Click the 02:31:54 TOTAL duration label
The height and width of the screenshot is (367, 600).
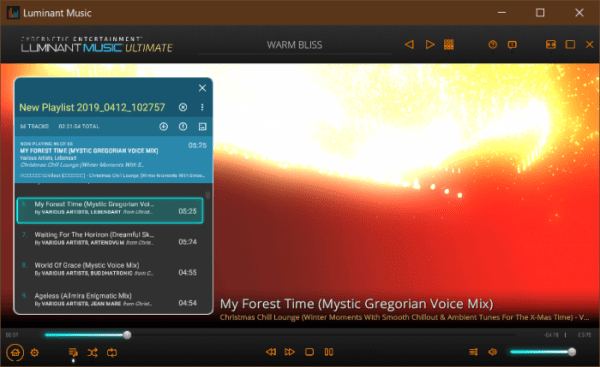pos(79,126)
